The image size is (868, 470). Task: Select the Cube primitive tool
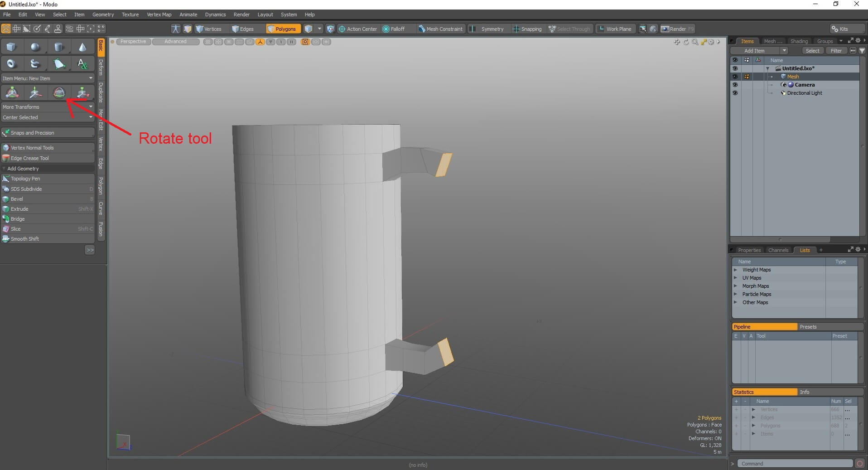(x=11, y=46)
